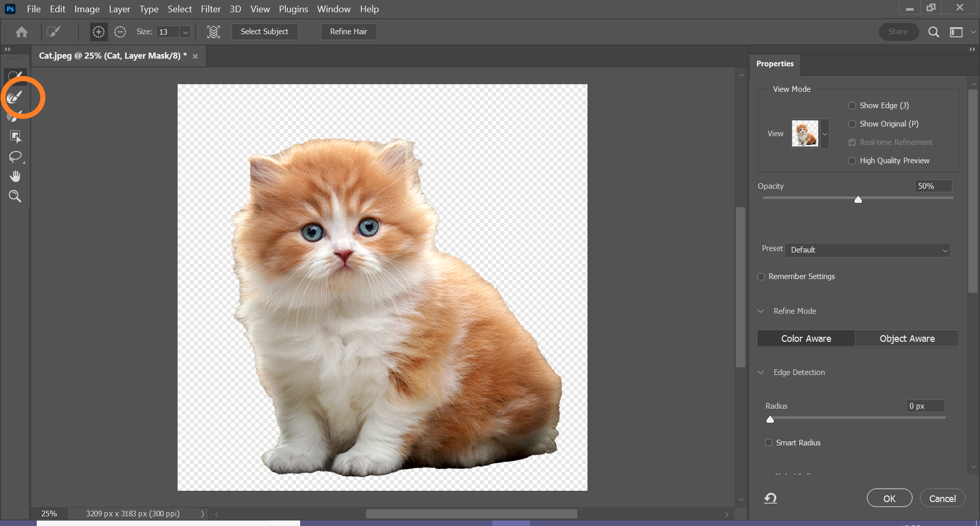Enable Show Edge (J) checkbox

click(x=852, y=106)
